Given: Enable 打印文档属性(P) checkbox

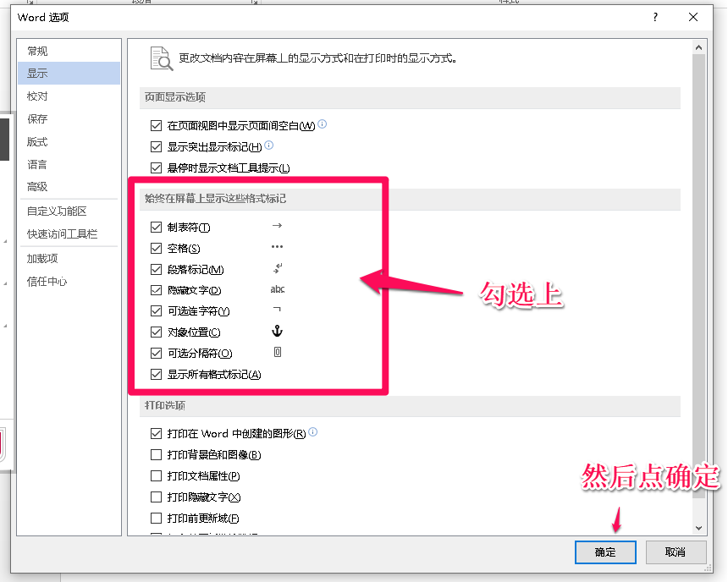Looking at the screenshot, I should tap(156, 475).
